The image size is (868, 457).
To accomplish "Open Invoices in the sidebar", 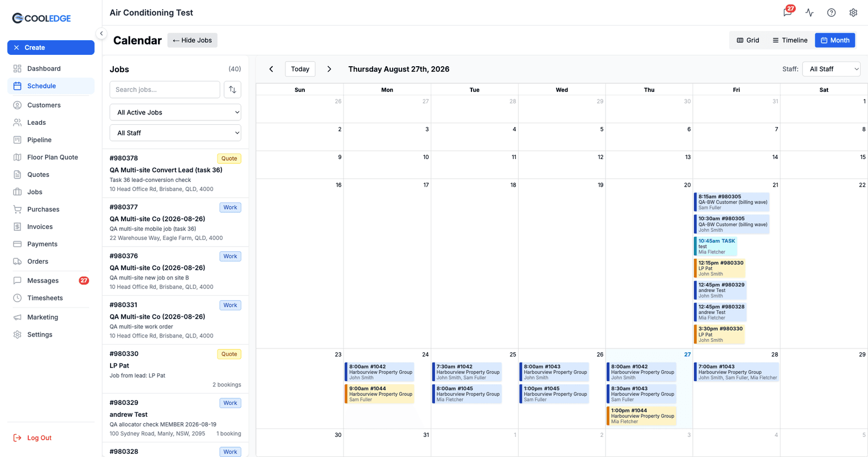I will pos(51,227).
